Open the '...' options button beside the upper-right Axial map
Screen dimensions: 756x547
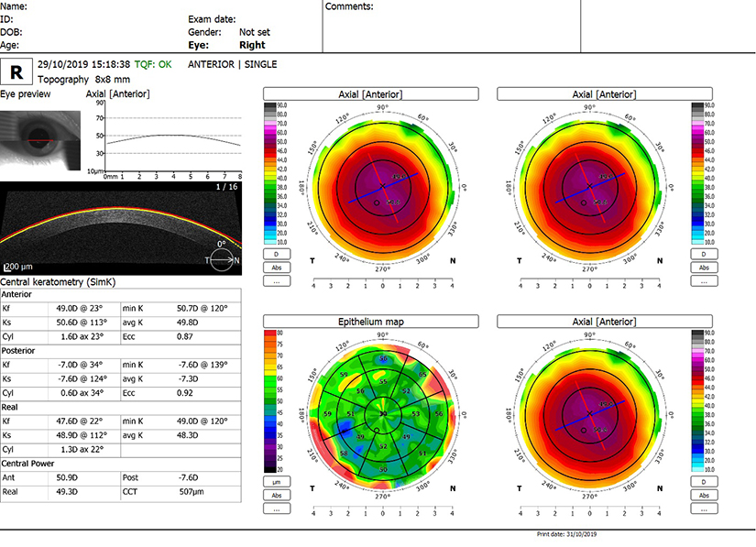[704, 281]
